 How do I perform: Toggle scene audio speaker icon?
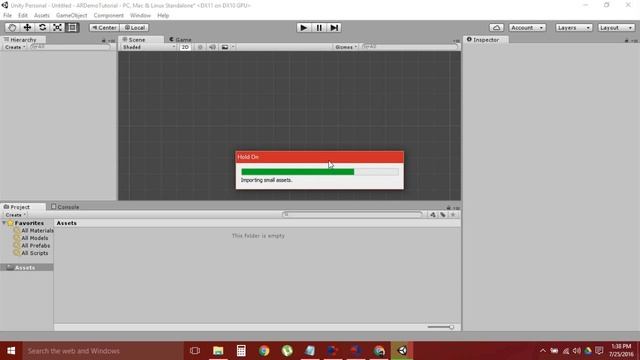coord(212,47)
